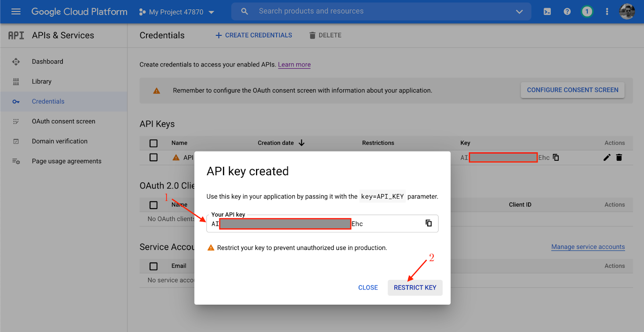Click the search magnifier icon
This screenshot has width=644, height=332.
click(244, 11)
